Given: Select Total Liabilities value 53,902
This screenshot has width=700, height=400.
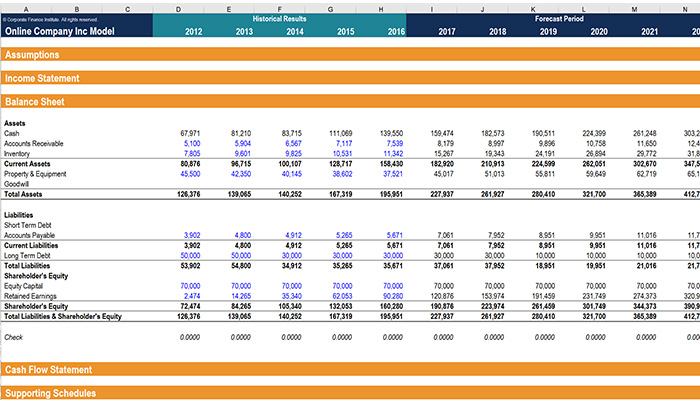Looking at the screenshot, I should click(x=190, y=266).
